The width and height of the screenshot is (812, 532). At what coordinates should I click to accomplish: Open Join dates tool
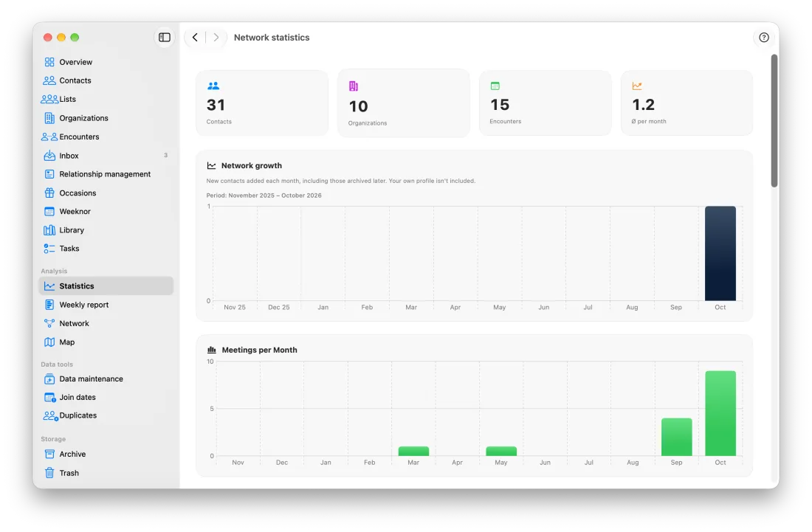(x=106, y=398)
